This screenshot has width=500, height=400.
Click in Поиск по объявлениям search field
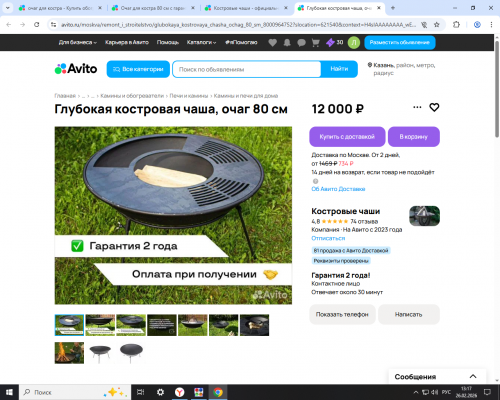(247, 69)
